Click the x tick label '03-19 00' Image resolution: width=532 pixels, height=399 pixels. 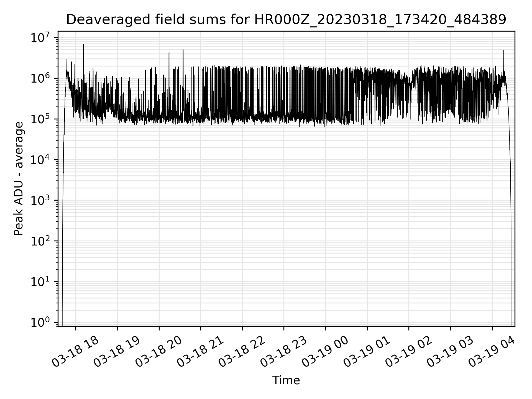pyautogui.click(x=325, y=352)
